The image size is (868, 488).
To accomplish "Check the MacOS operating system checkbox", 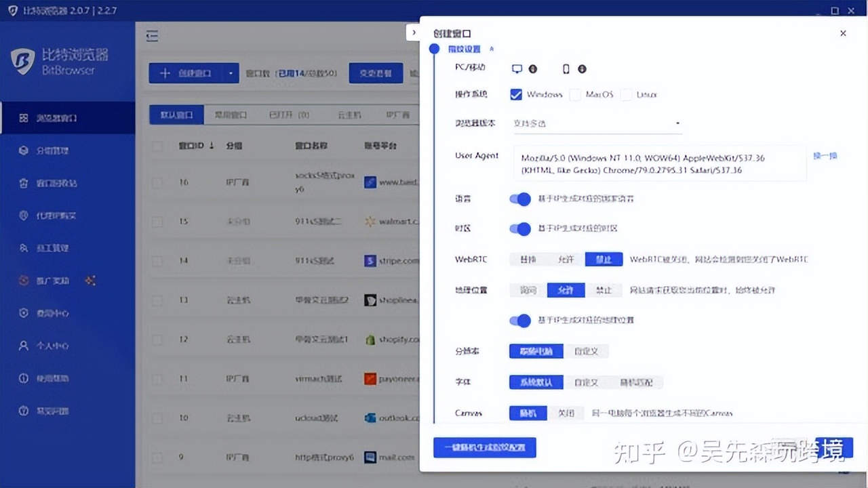I will pyautogui.click(x=575, y=95).
